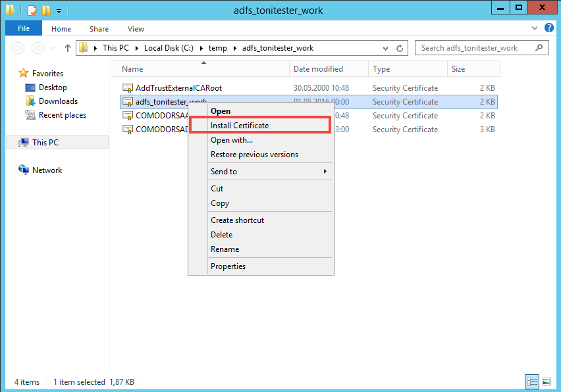The image size is (561, 392).
Task: Click the Downloads folder icon
Action: pos(30,101)
